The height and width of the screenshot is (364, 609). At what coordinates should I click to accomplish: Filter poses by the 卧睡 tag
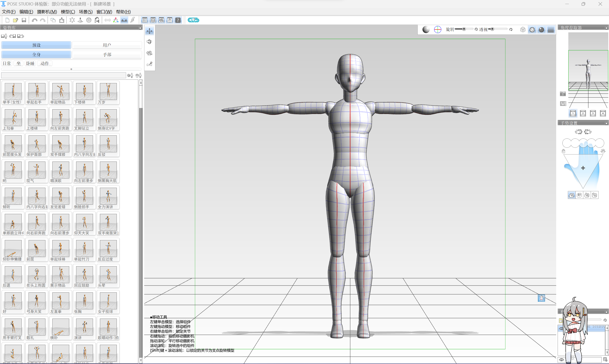pyautogui.click(x=30, y=64)
